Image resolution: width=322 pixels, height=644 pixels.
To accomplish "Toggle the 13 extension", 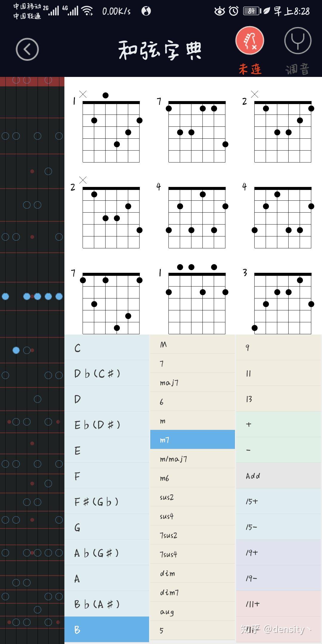I will pyautogui.click(x=279, y=399).
